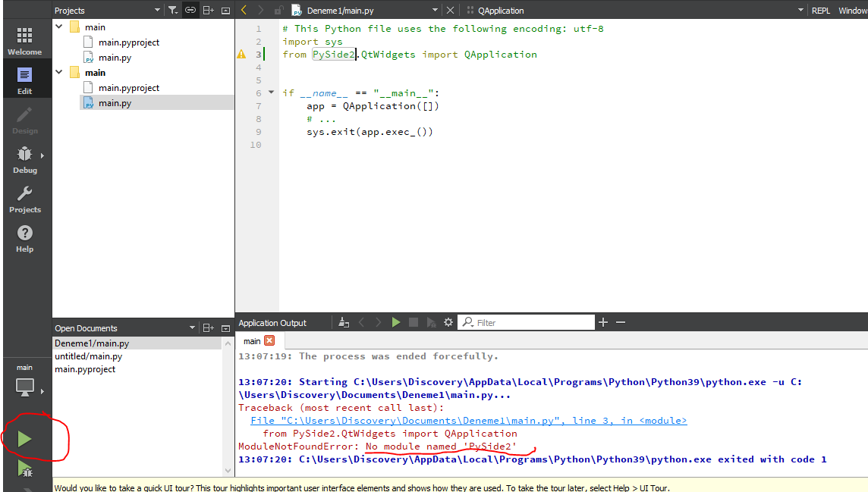The image size is (868, 492).
Task: Click 'The process was ended forcefully.' line
Action: (x=398, y=356)
